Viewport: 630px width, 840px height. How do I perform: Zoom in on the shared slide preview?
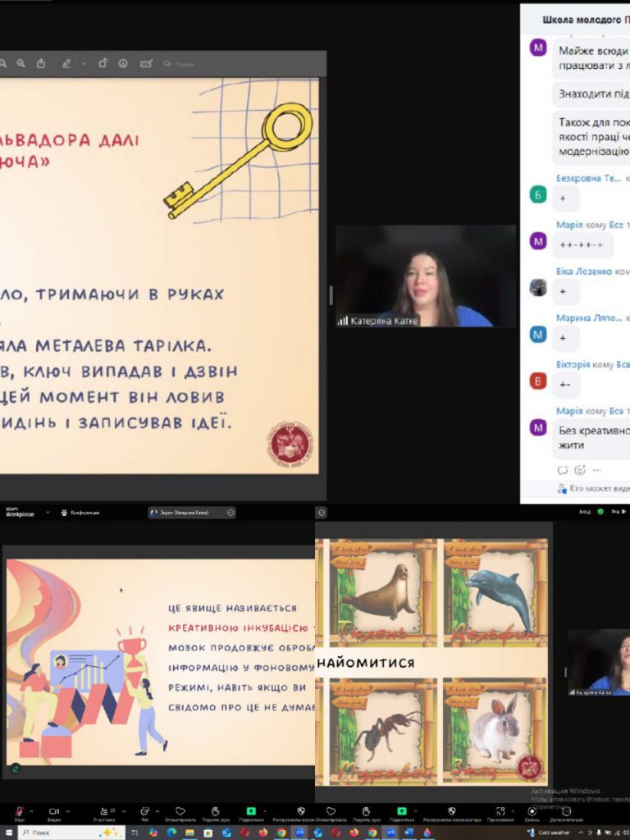[x=21, y=63]
